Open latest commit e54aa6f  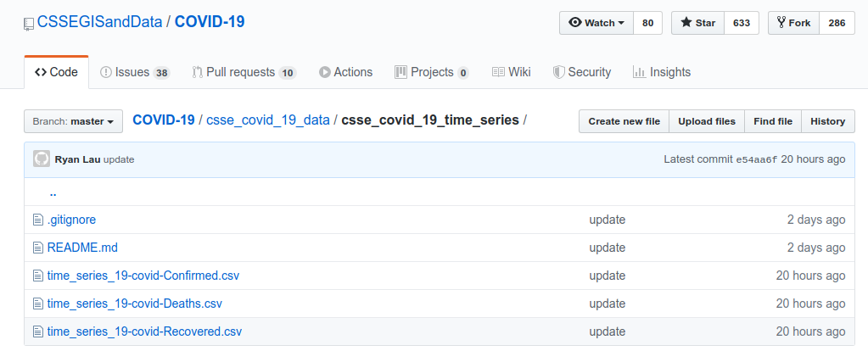tap(757, 159)
